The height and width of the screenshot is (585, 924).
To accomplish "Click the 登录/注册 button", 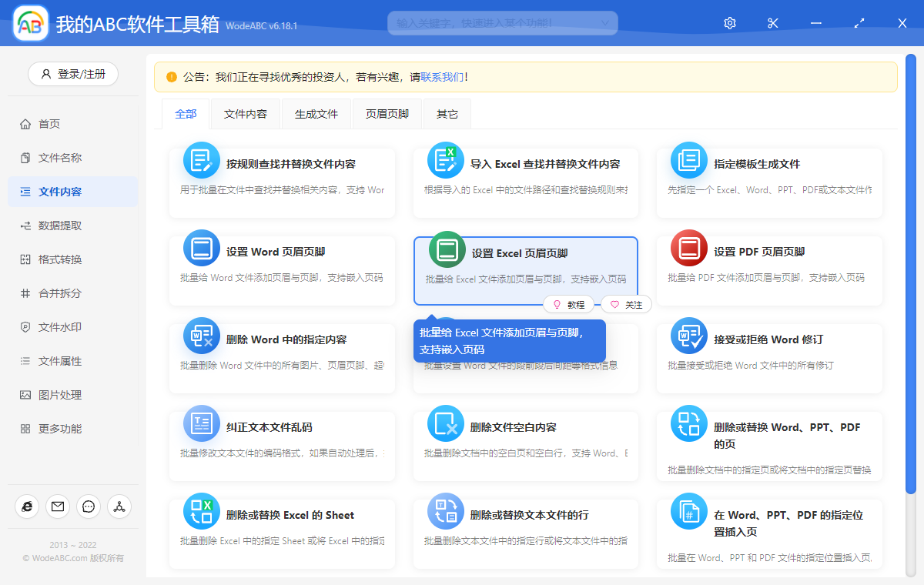I will 72,74.
